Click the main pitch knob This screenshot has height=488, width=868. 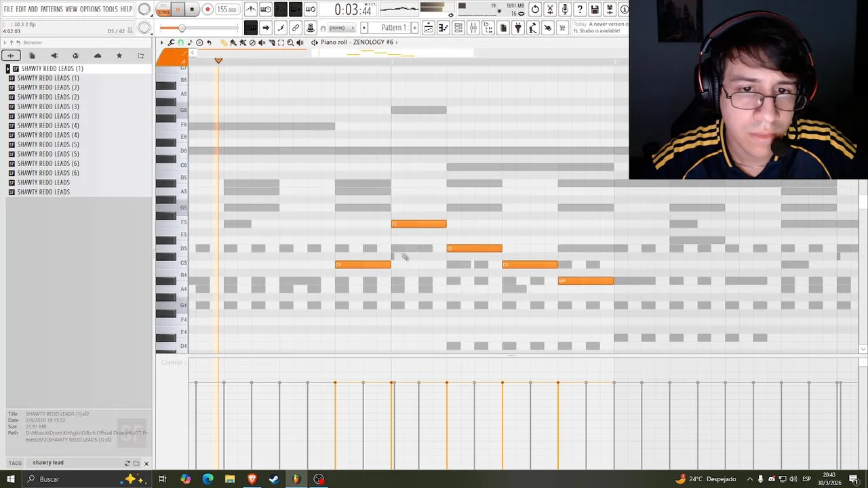point(144,28)
